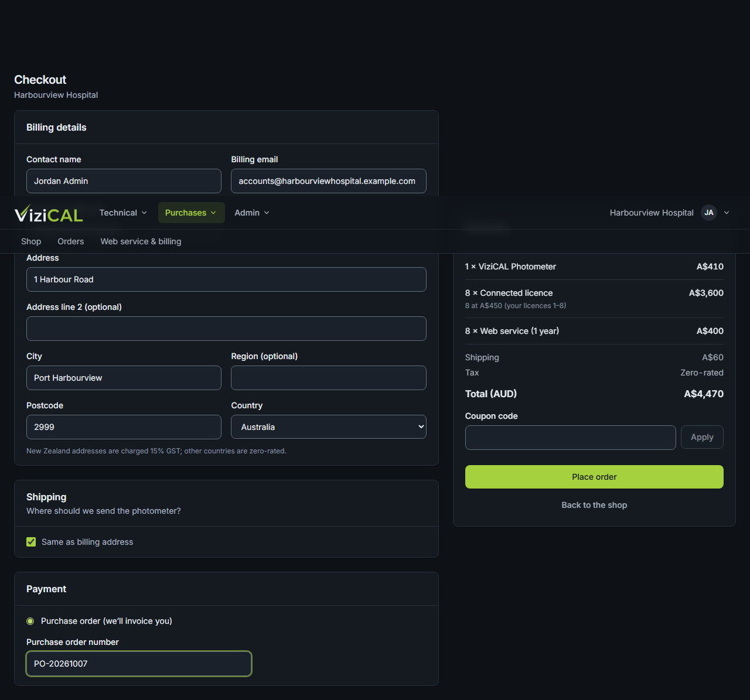Click the "8 × Web service (1 year)" line item
Image resolution: width=750 pixels, height=700 pixels.
point(512,331)
